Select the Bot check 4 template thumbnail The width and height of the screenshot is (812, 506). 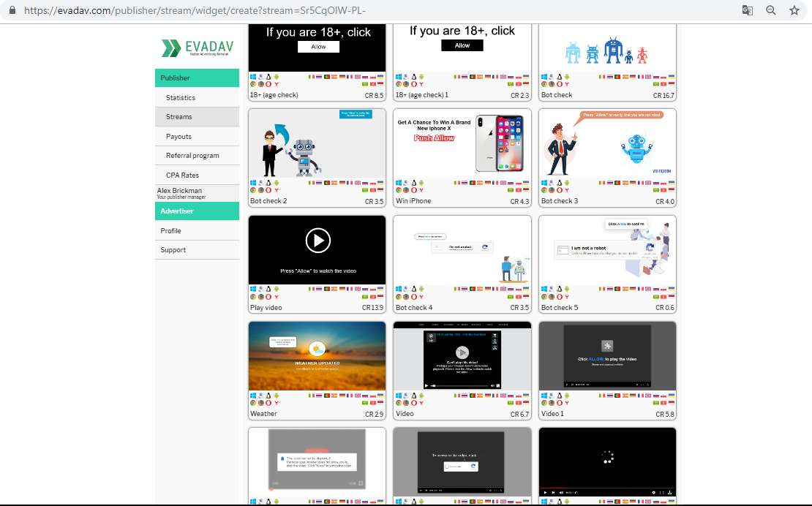pyautogui.click(x=462, y=250)
